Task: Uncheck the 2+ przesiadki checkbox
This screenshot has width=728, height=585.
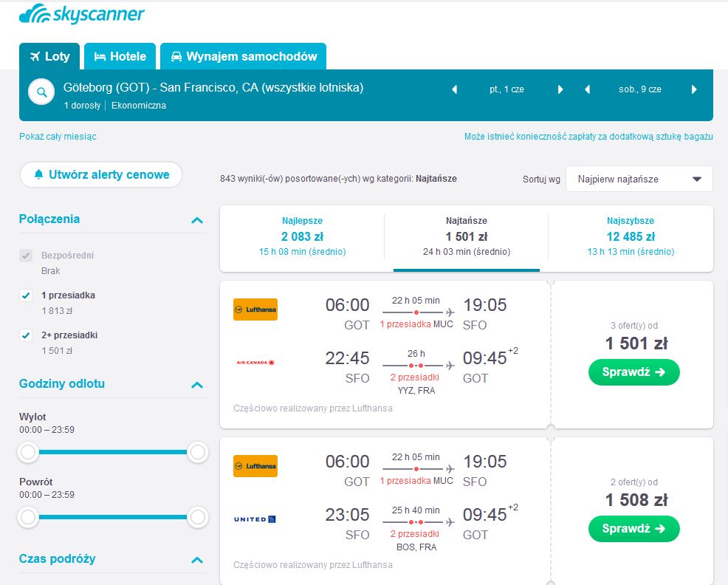Action: tap(26, 335)
